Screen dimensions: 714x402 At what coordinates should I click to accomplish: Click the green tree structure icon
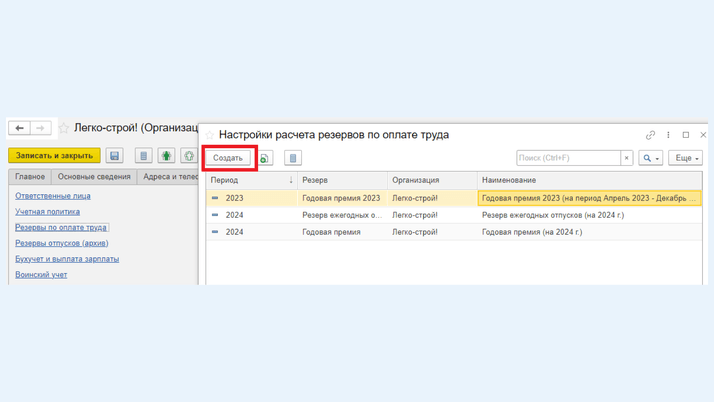[x=166, y=156]
